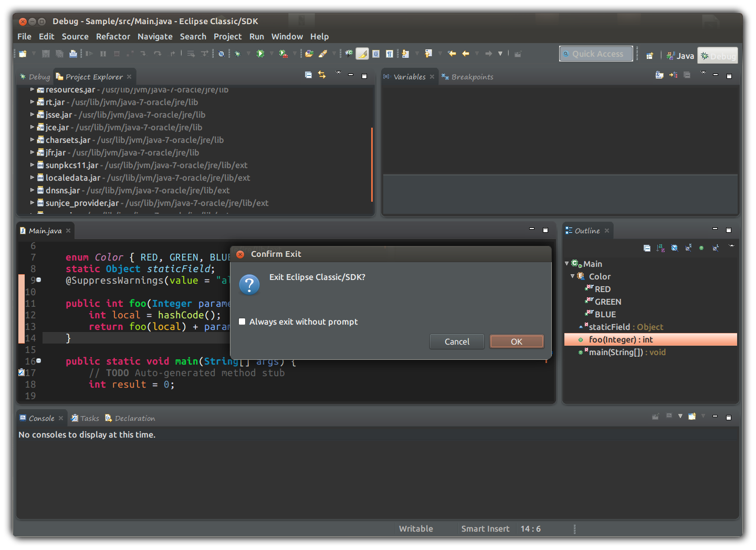Screen dimensions: 756x550
Task: Click Collapse All icon in Outline view
Action: [647, 248]
